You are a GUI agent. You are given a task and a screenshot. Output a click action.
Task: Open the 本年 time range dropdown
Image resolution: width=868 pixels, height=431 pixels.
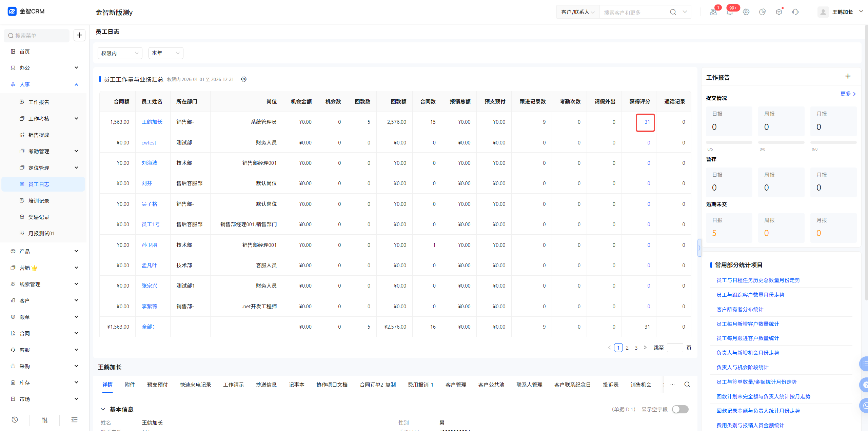pyautogui.click(x=165, y=53)
